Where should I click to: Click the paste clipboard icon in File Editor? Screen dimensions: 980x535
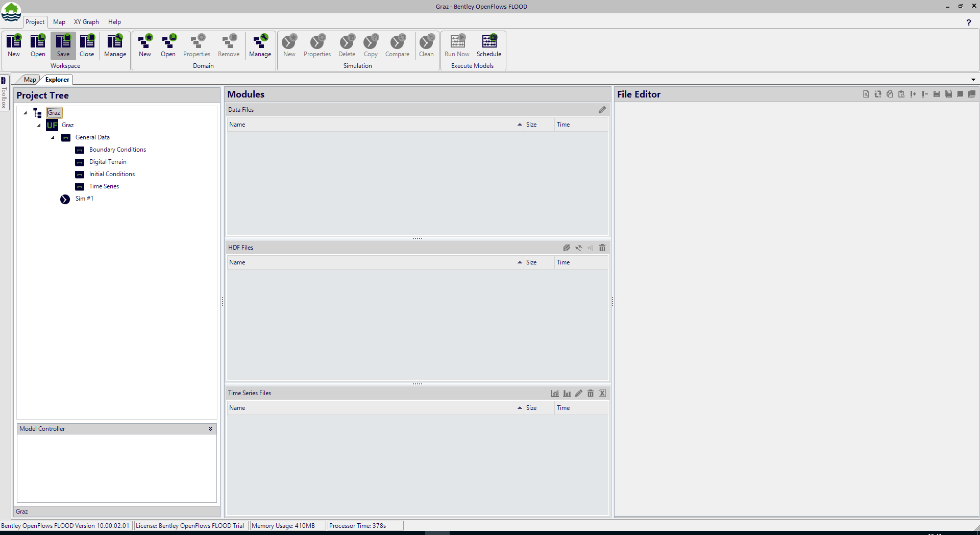901,94
